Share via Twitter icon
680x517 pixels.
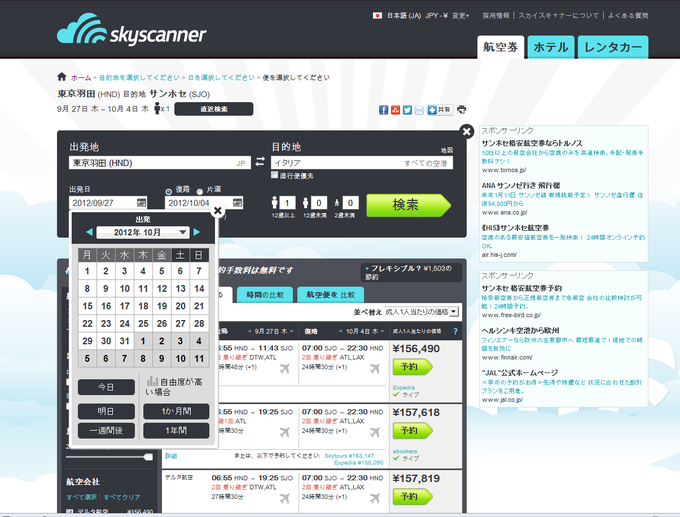click(407, 110)
